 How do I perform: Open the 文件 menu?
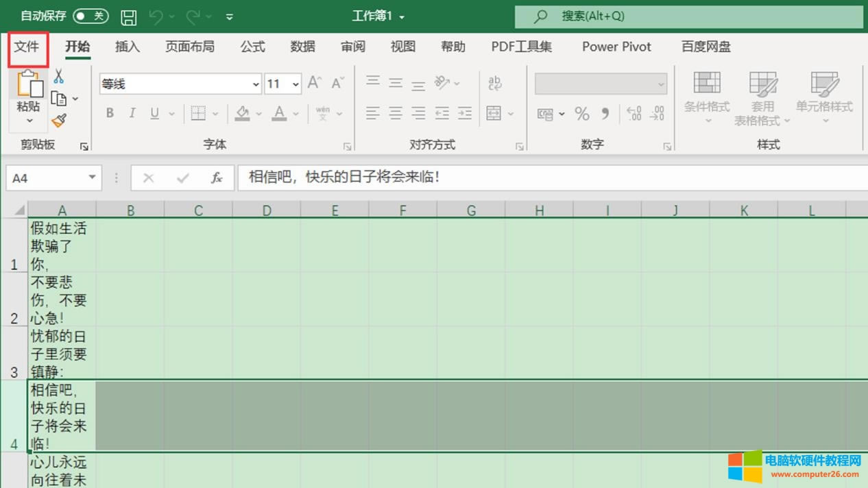27,47
